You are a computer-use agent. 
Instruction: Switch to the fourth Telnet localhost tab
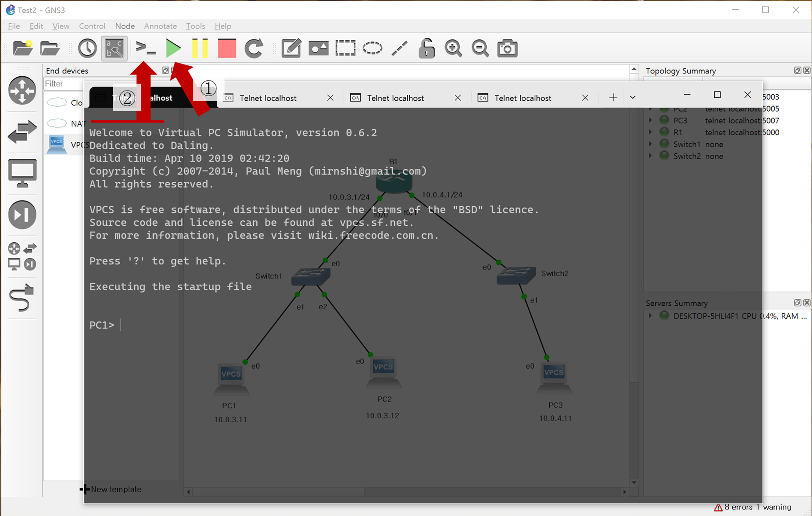click(523, 98)
